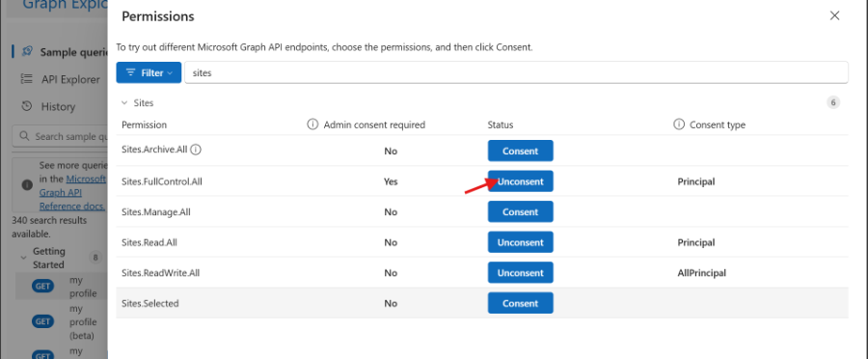Collapse the Getting Started group
The width and height of the screenshot is (868, 359).
(x=23, y=258)
